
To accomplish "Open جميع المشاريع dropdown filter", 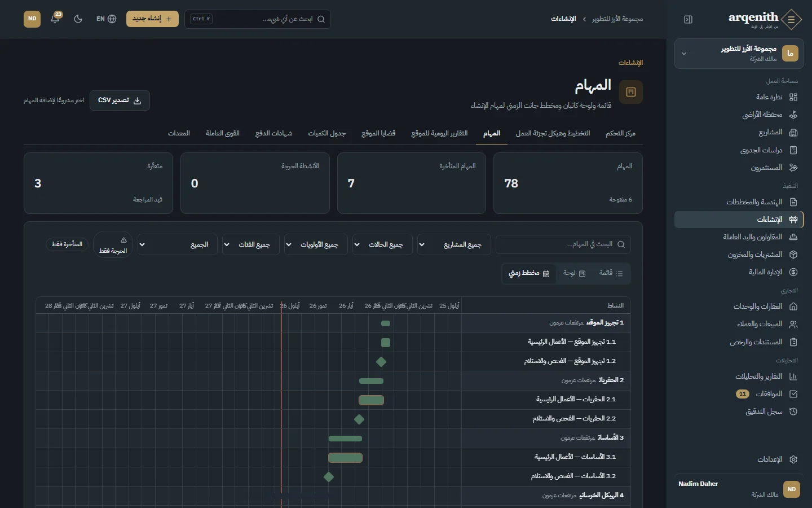I will [454, 244].
